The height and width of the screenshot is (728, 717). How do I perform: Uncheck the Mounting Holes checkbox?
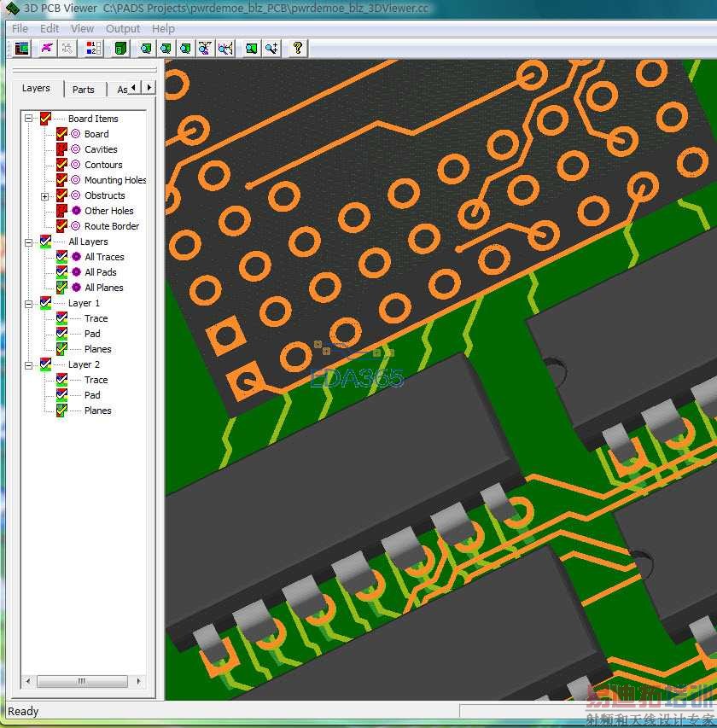pos(61,180)
